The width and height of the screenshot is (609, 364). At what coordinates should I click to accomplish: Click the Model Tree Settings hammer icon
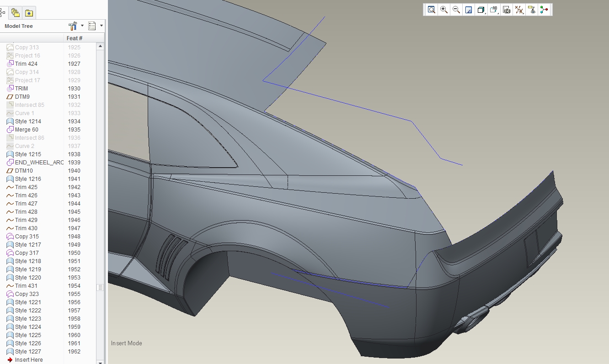(x=73, y=26)
